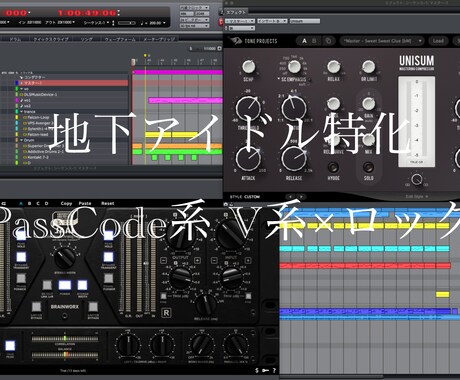
Task: Click the Release knob in Unisum
Action: tap(294, 159)
